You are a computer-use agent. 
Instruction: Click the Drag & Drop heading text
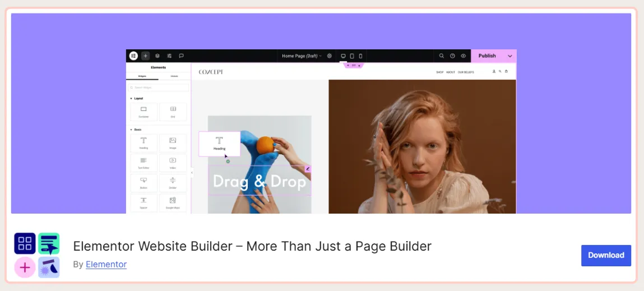[x=260, y=182]
